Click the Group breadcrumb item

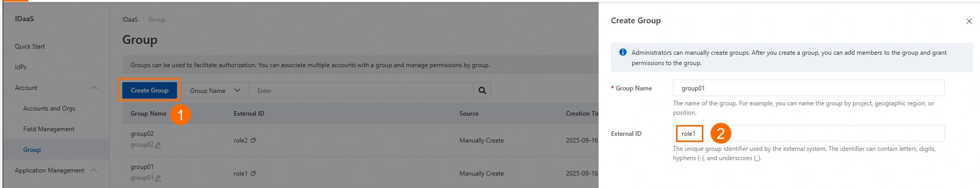[157, 20]
